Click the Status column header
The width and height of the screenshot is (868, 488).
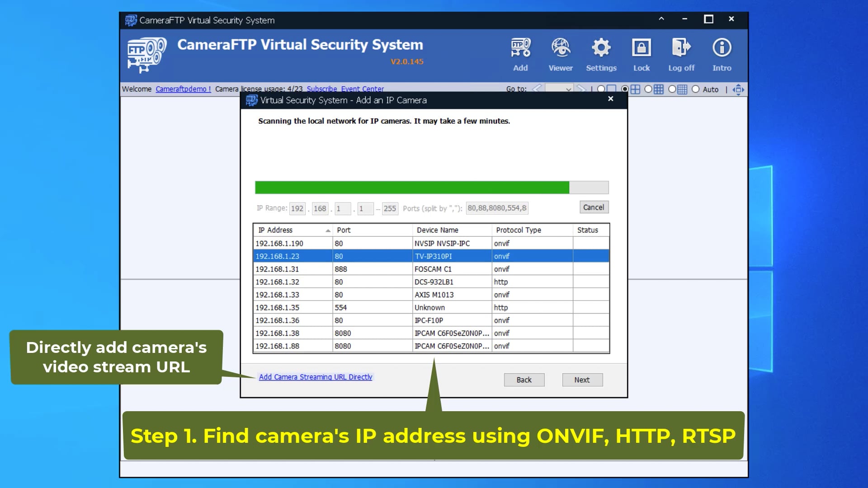[x=591, y=230]
